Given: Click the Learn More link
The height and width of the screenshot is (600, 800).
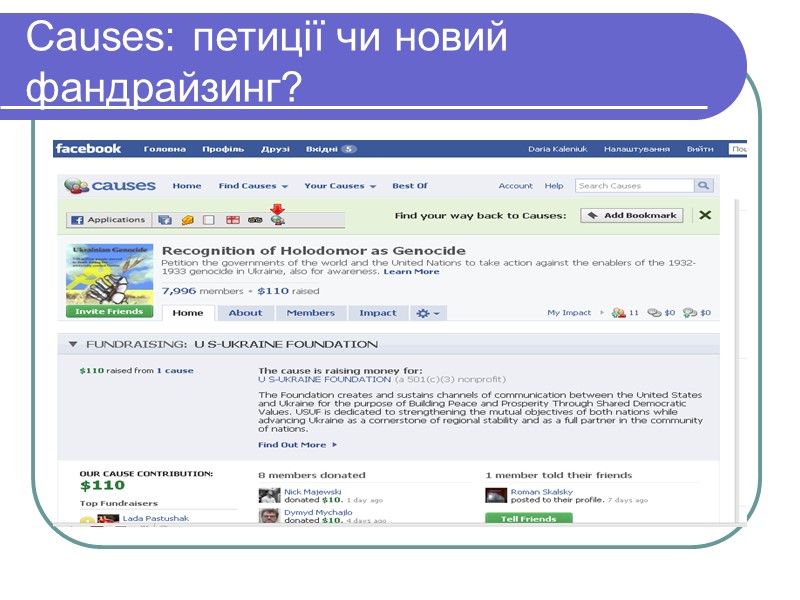Looking at the screenshot, I should click(411, 271).
